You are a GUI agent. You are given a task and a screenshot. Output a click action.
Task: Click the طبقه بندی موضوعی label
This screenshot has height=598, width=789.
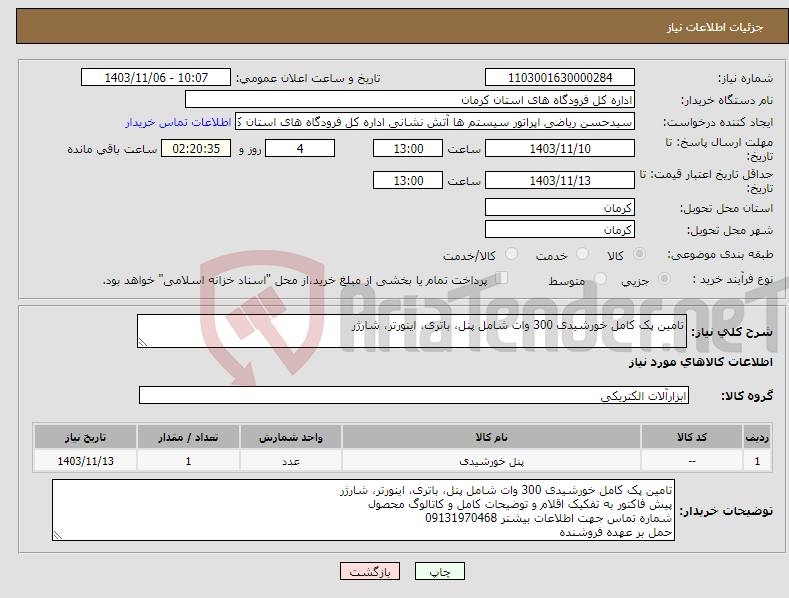click(x=720, y=254)
